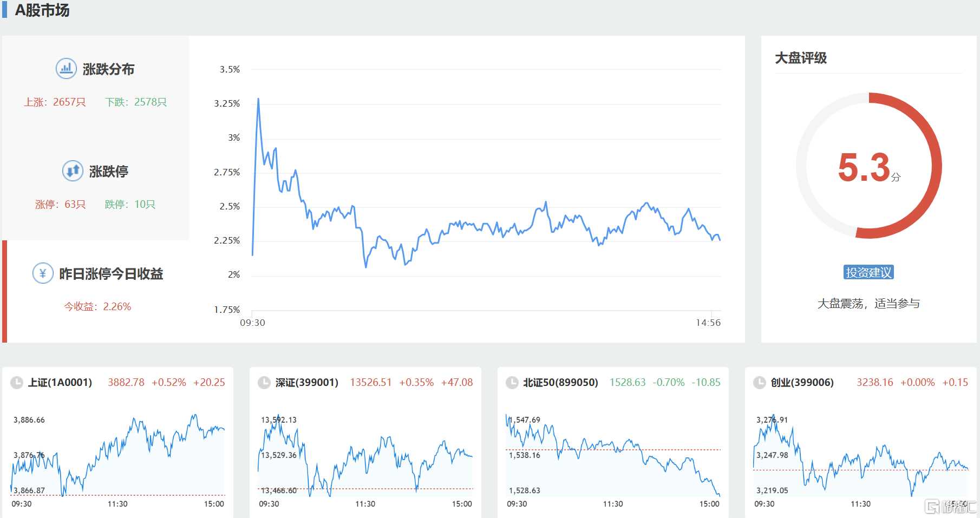Click the 上涨: 2657只 count text

pyautogui.click(x=55, y=102)
